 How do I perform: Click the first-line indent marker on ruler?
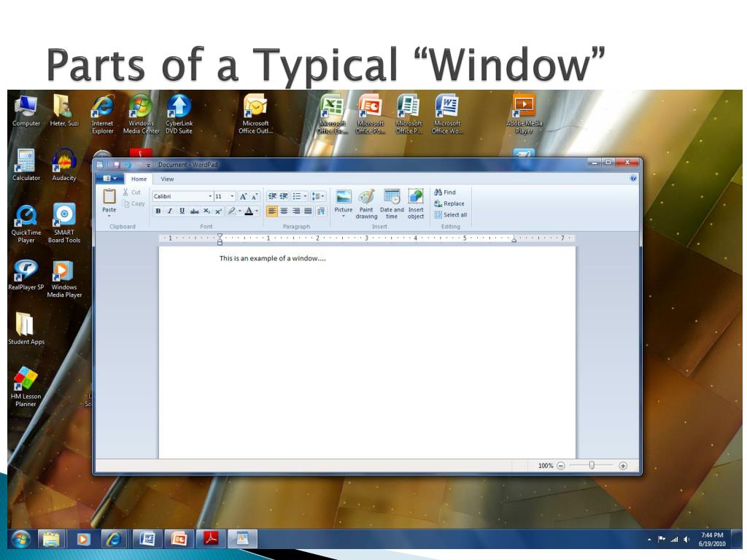(220, 236)
